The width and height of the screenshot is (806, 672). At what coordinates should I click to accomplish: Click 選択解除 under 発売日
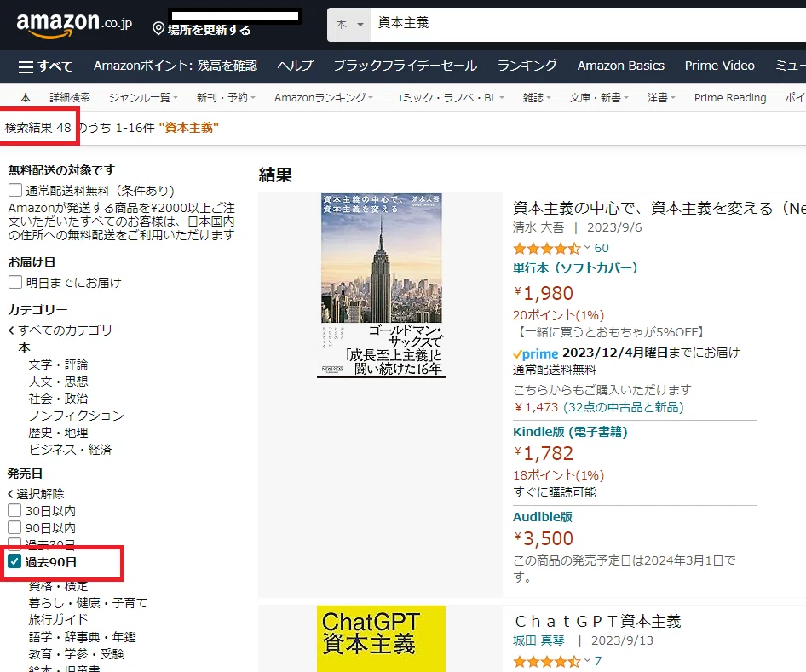pyautogui.click(x=36, y=494)
